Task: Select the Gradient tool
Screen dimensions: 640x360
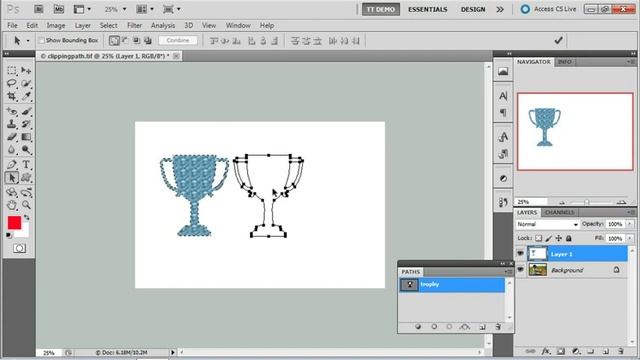Action: pyautogui.click(x=26, y=137)
